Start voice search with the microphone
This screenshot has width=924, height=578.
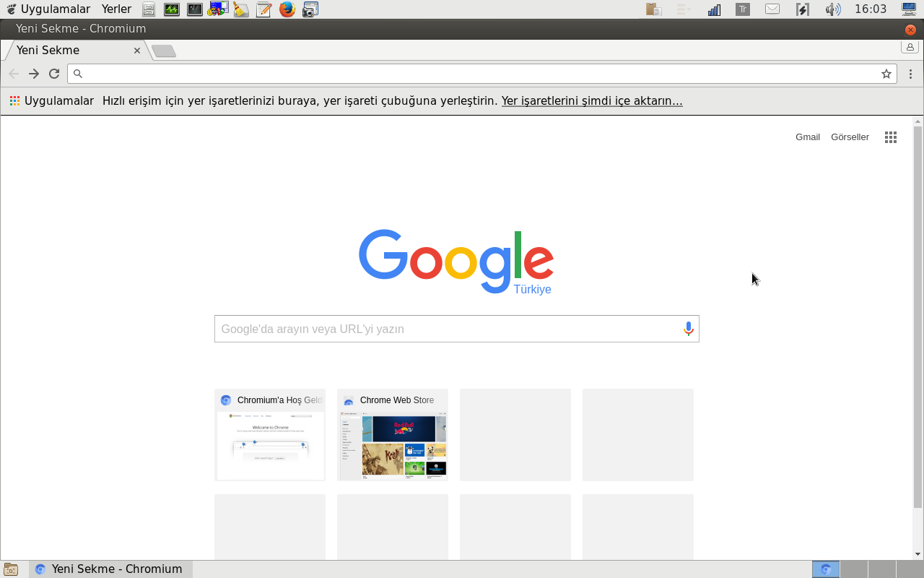tap(689, 329)
